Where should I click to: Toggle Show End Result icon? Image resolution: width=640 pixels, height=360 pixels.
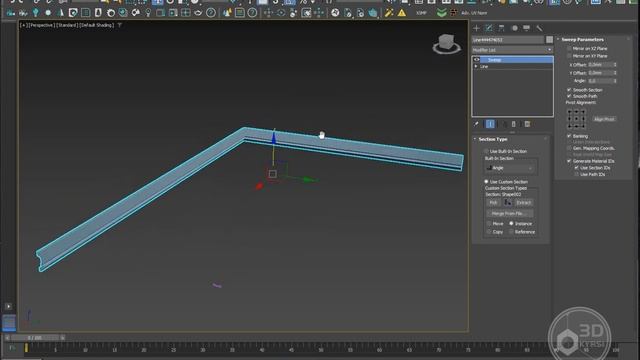tap(490, 124)
